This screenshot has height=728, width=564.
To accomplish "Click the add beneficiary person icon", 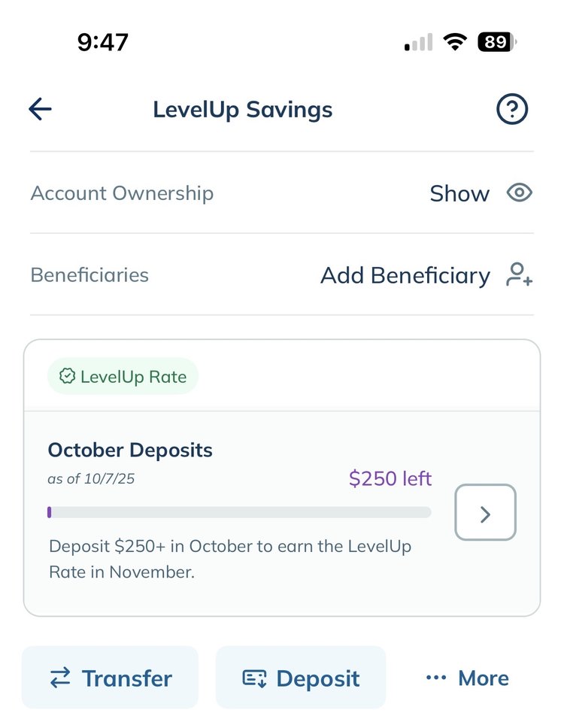I will [519, 275].
